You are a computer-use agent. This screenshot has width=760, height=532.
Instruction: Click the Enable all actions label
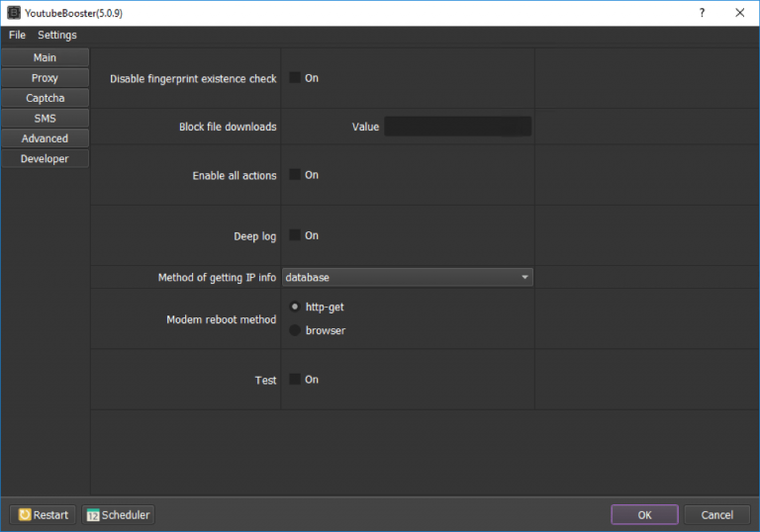click(235, 175)
